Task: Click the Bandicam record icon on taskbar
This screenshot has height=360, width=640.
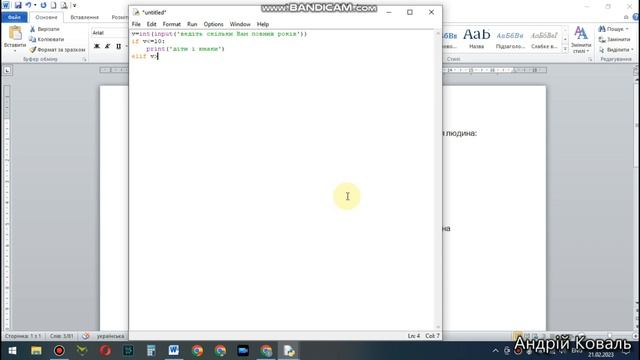Action: click(59, 351)
